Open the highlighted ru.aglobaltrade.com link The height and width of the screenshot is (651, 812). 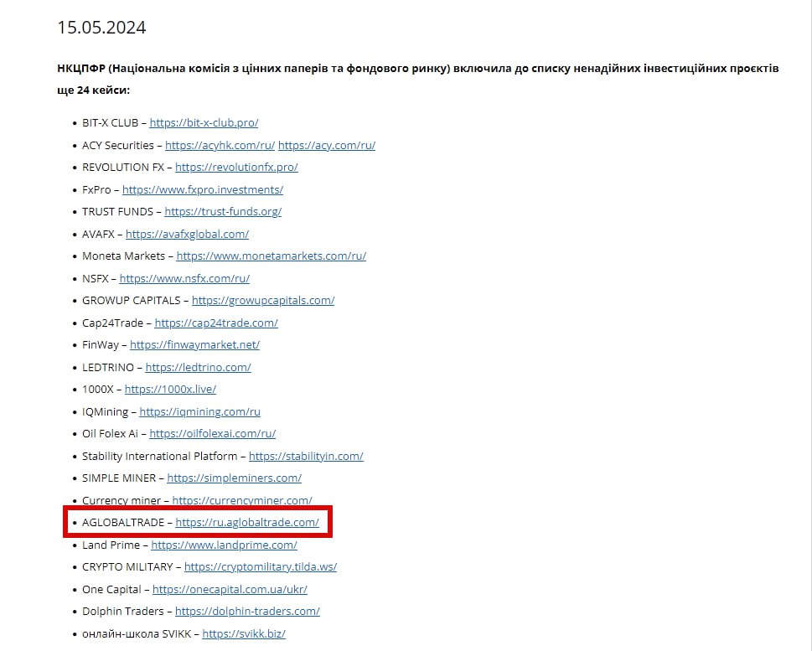(x=247, y=522)
